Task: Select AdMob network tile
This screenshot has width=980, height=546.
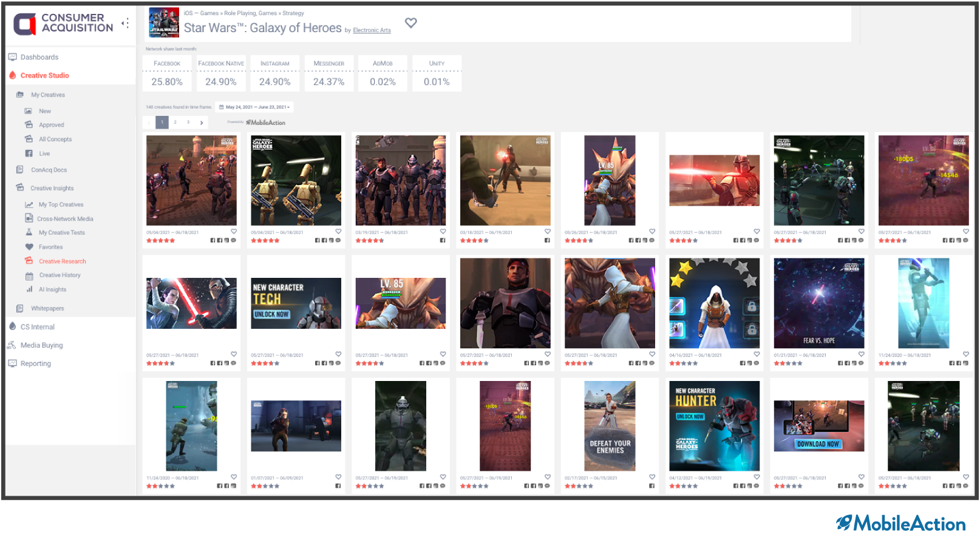Action: [383, 73]
